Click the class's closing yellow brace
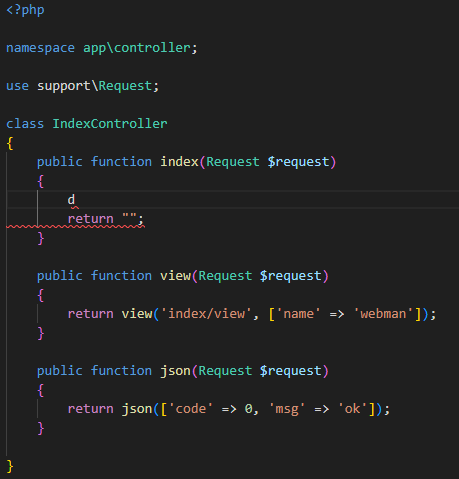This screenshot has height=479, width=459. 10,466
